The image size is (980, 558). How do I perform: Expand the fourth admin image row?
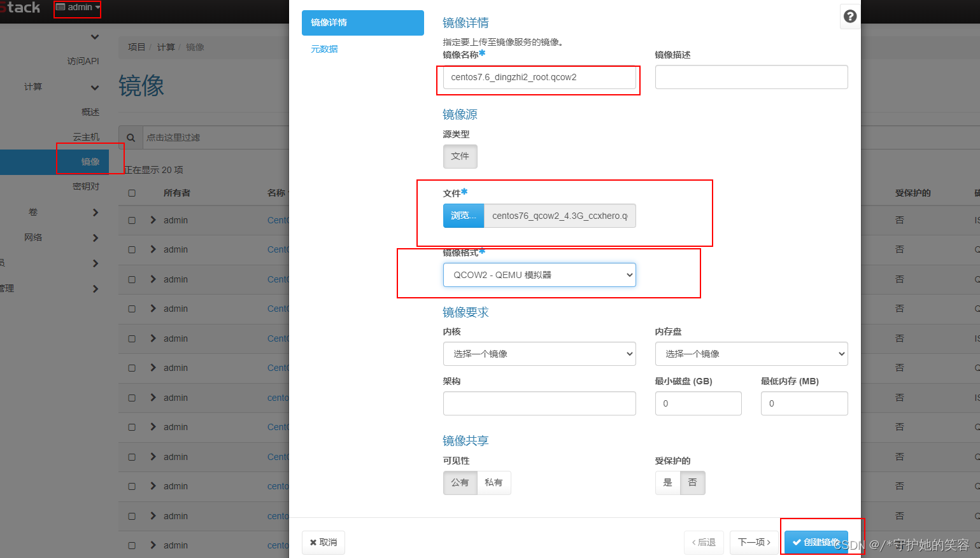153,309
